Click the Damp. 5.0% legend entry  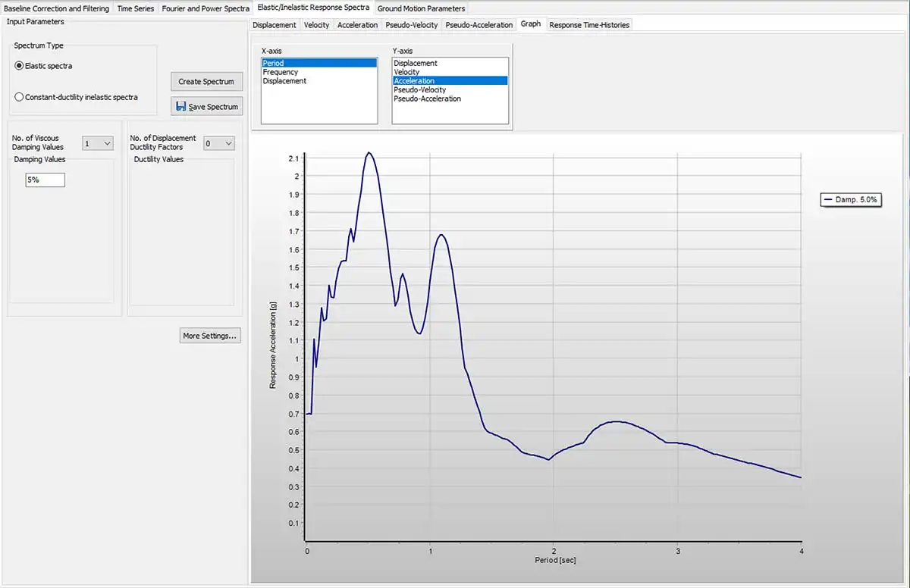(x=849, y=199)
